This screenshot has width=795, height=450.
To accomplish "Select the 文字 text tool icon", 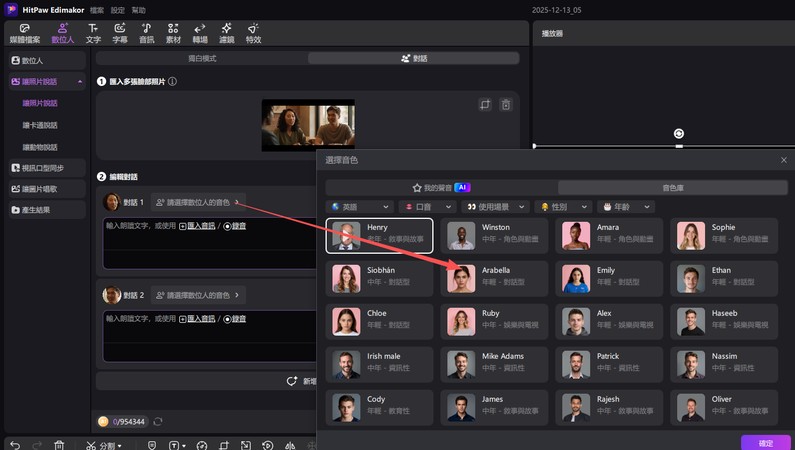I will click(x=93, y=33).
